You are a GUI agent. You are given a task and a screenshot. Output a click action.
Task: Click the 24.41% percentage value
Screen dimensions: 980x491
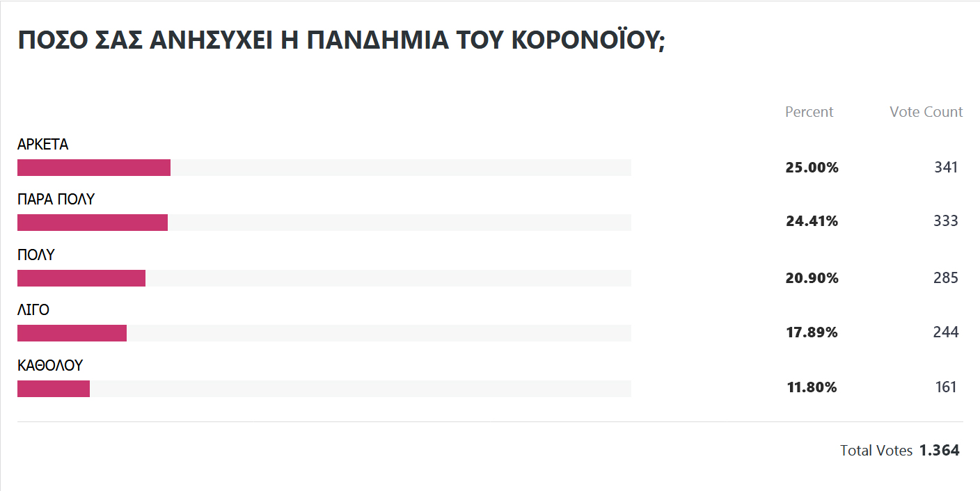click(x=812, y=222)
